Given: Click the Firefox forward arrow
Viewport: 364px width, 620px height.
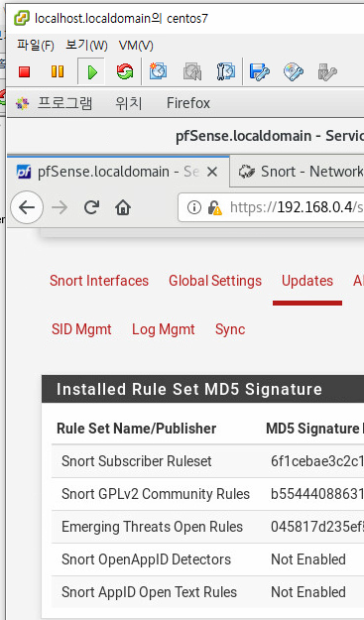Looking at the screenshot, I should [x=60, y=207].
